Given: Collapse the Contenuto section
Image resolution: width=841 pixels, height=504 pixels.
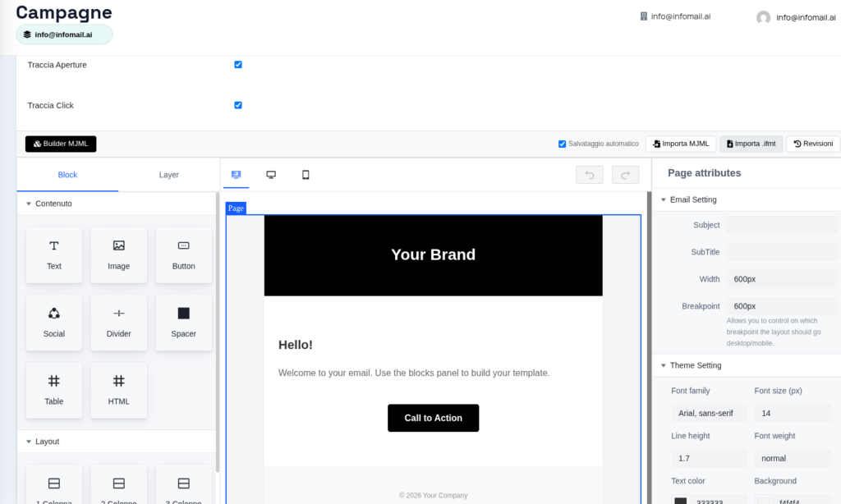Looking at the screenshot, I should [29, 204].
